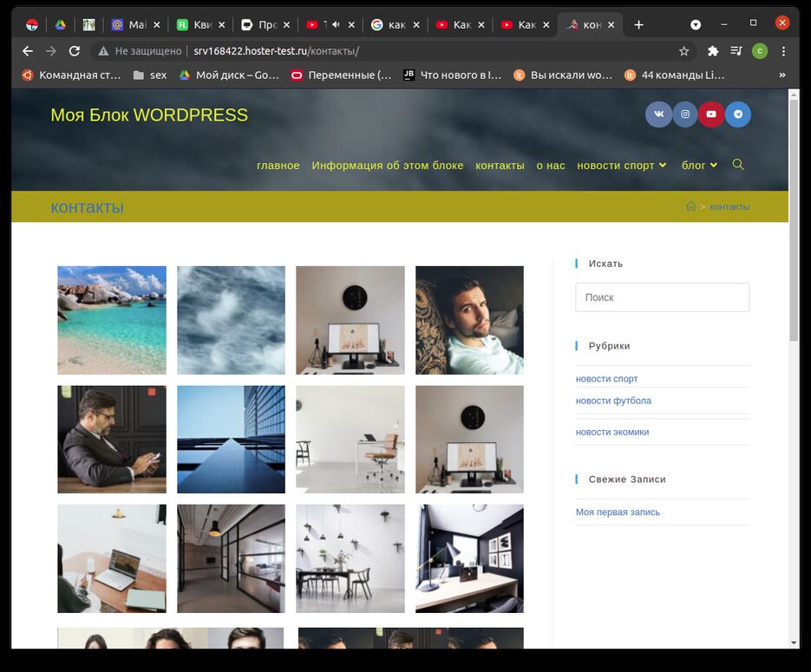Viewport: 811px width, 672px height.
Task: Switch to the Google Drive pinned tab
Action: click(x=61, y=25)
